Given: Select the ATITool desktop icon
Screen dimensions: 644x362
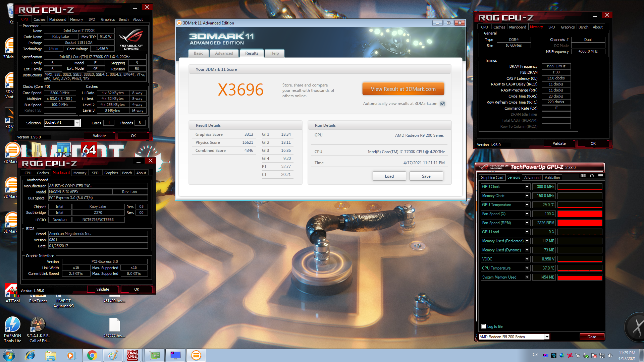Looking at the screenshot, I should 13,294.
